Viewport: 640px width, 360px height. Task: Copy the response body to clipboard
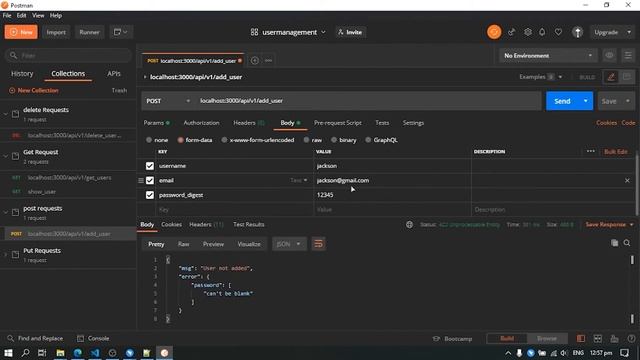pyautogui.click(x=614, y=243)
